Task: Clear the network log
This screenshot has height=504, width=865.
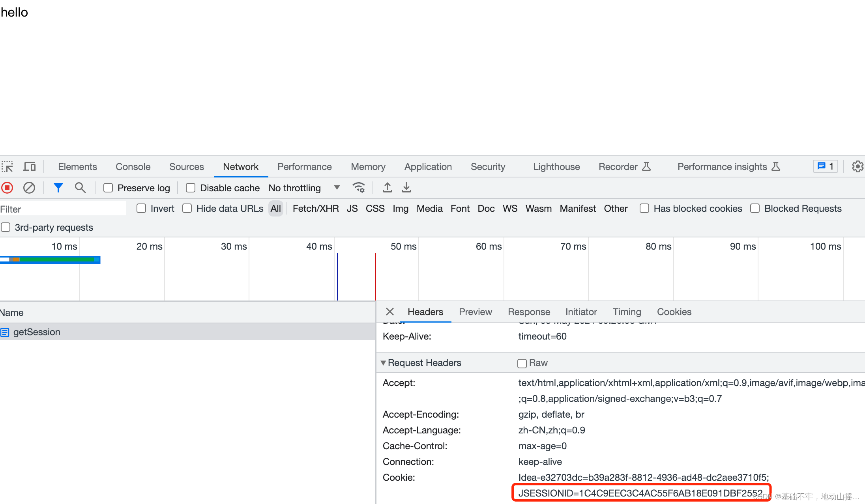Action: [29, 188]
